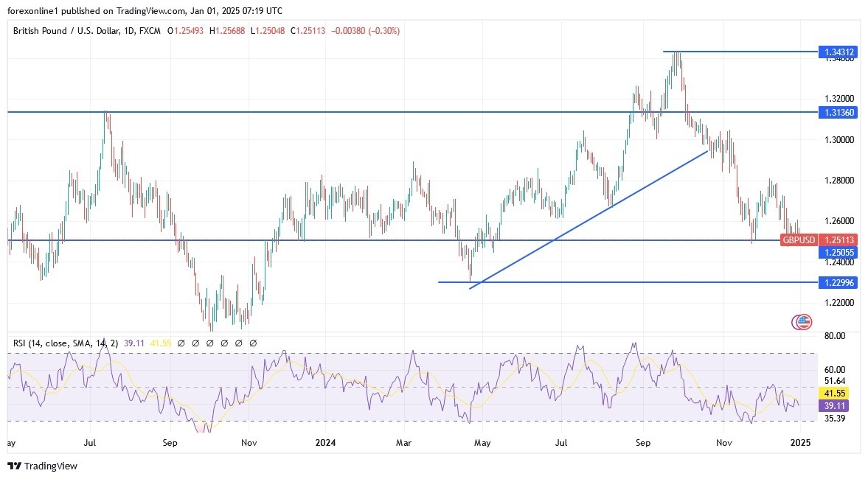Select the 1.22996 support price label
Screen dimensions: 868x479
click(x=839, y=282)
